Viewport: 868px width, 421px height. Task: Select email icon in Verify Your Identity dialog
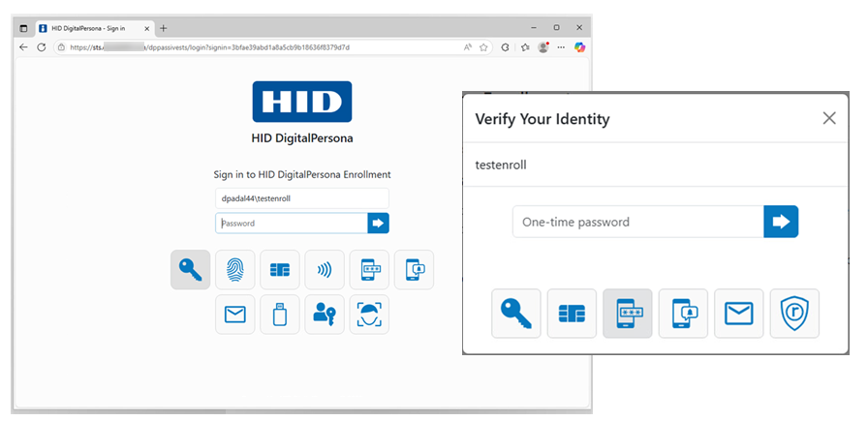point(739,314)
